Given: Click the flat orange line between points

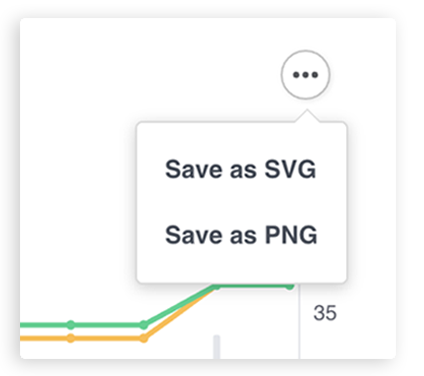Looking at the screenshot, I should click(x=107, y=338).
